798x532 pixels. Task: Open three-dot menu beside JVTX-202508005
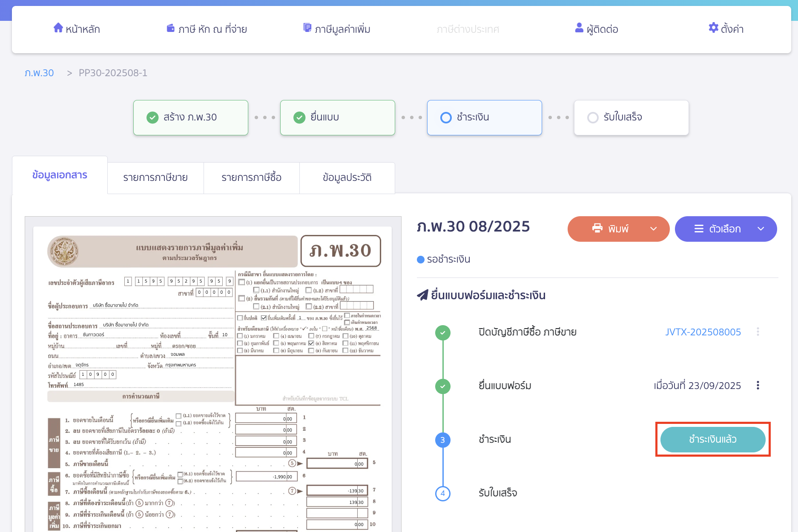coord(758,332)
